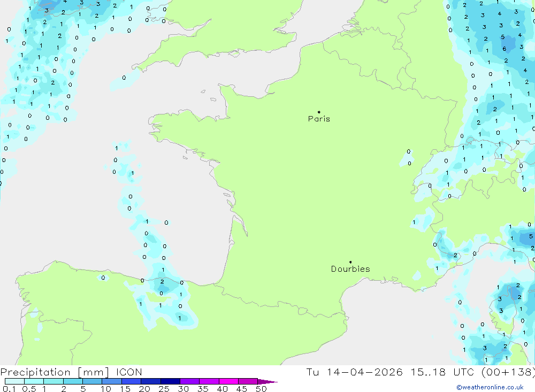Screen dimensions: 535x392
Task: Pick the 15–20 mm legend swatch
Action: coord(132,381)
